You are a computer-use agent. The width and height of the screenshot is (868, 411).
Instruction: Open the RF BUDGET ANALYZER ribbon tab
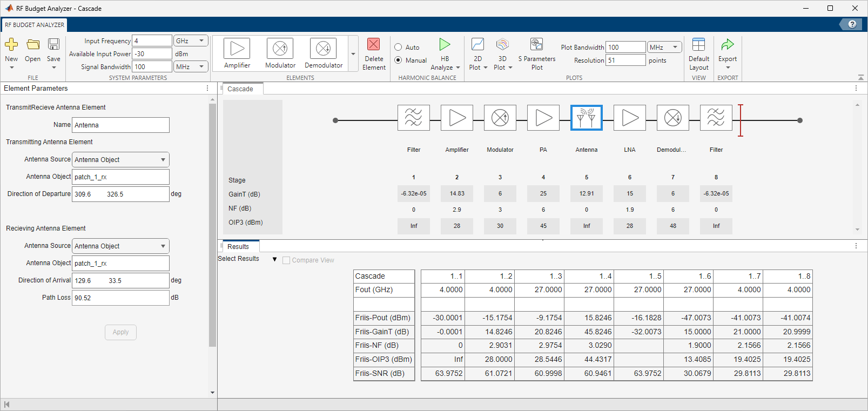[x=35, y=25]
